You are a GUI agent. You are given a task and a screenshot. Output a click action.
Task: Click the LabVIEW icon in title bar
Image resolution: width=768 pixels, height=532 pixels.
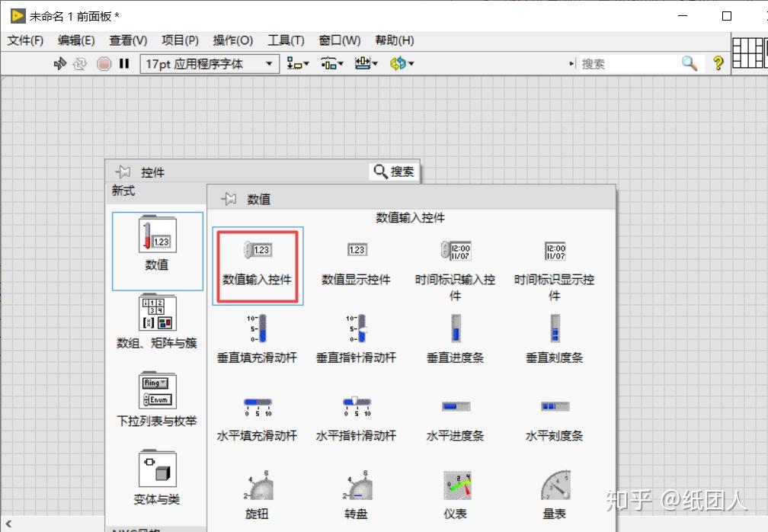(x=18, y=16)
